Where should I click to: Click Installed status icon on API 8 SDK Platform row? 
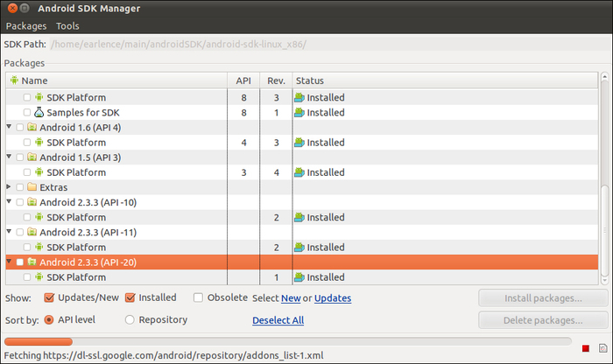(x=299, y=97)
